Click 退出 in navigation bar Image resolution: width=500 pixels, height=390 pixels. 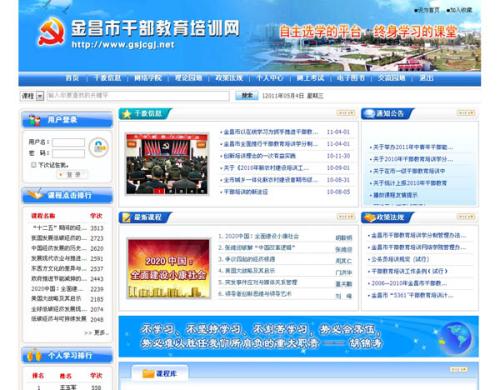point(426,78)
